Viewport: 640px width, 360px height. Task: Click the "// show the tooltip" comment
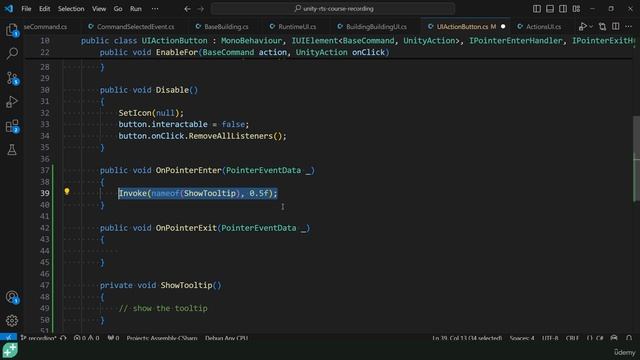163,308
